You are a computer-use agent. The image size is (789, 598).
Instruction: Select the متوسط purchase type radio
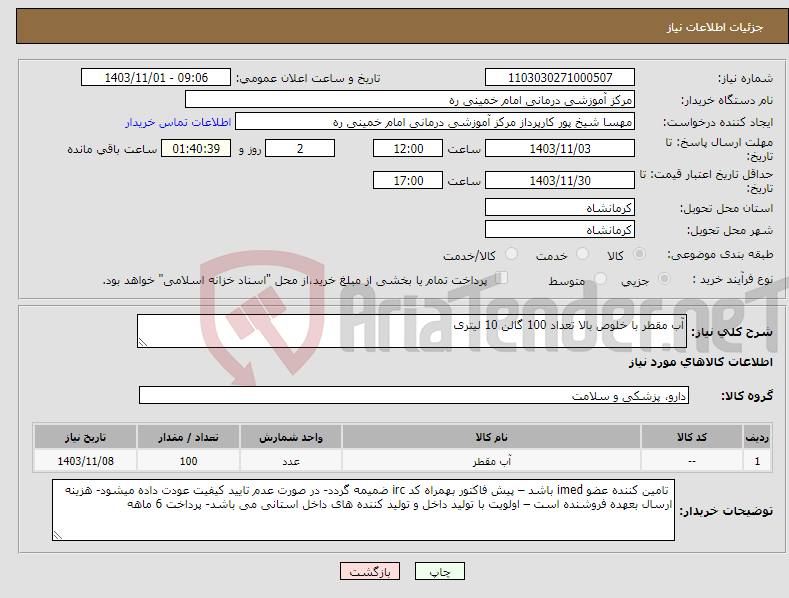tap(600, 279)
